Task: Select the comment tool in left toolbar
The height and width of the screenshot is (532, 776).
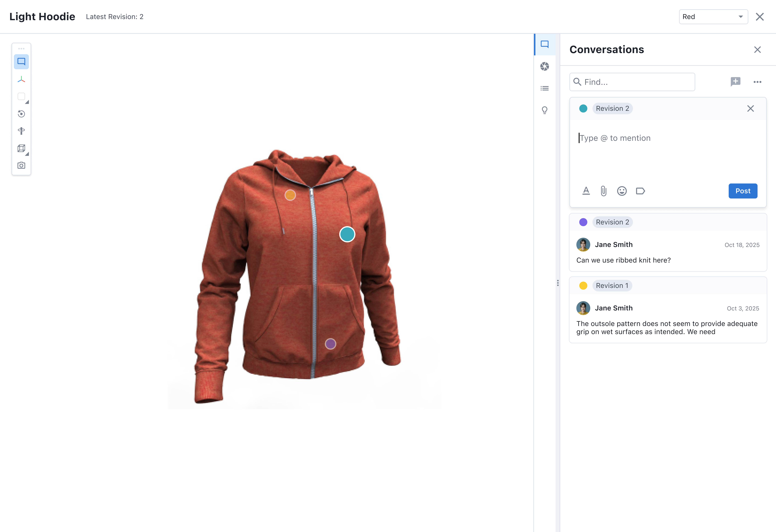Action: click(x=21, y=62)
